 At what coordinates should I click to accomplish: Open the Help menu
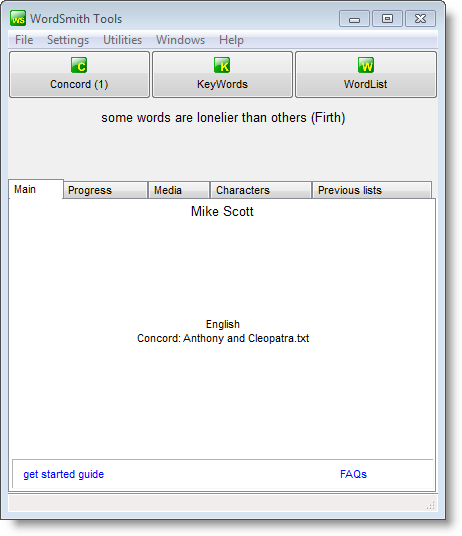click(x=231, y=40)
